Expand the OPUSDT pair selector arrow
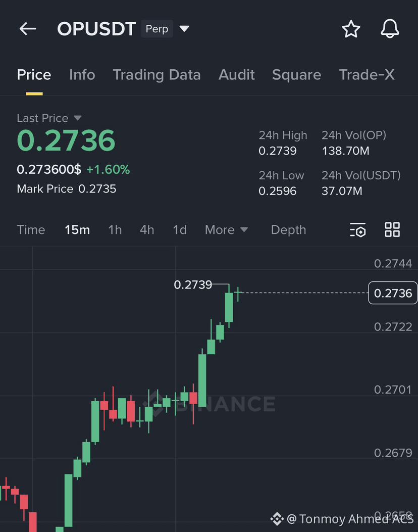 (184, 29)
